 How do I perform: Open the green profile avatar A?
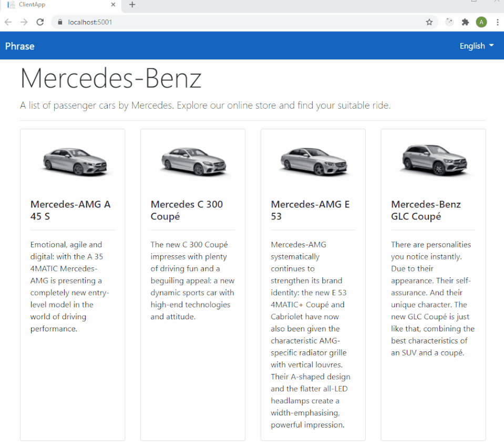coord(481,22)
